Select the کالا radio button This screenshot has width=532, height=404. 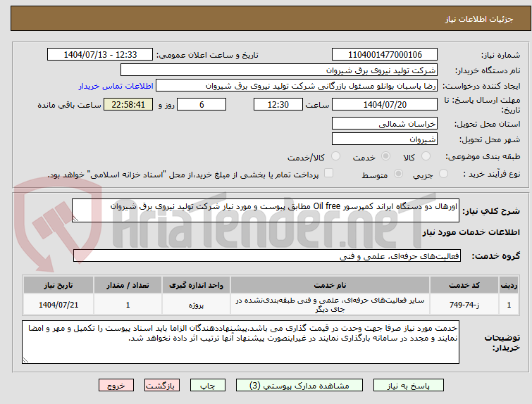coord(426,156)
